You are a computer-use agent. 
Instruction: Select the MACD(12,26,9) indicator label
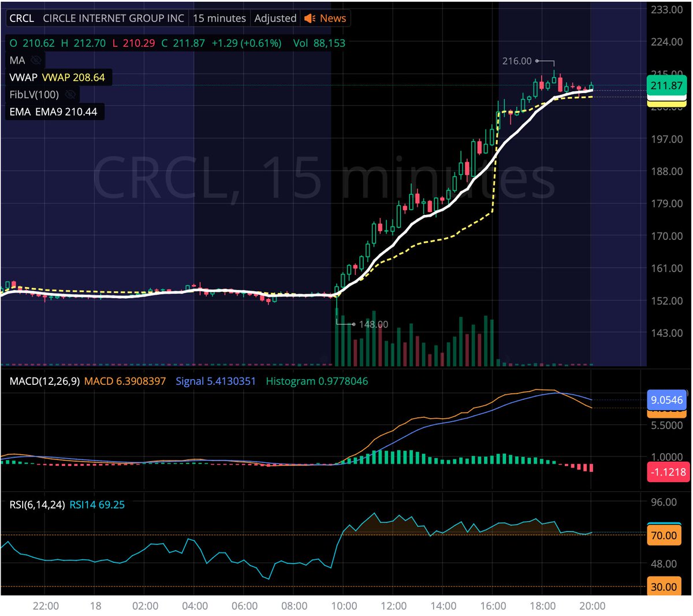pyautogui.click(x=44, y=381)
